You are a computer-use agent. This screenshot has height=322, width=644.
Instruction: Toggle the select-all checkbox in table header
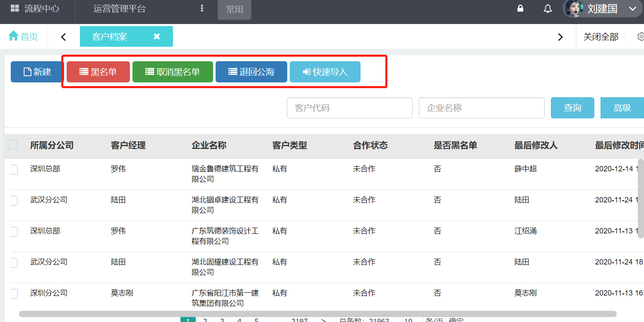pos(13,145)
